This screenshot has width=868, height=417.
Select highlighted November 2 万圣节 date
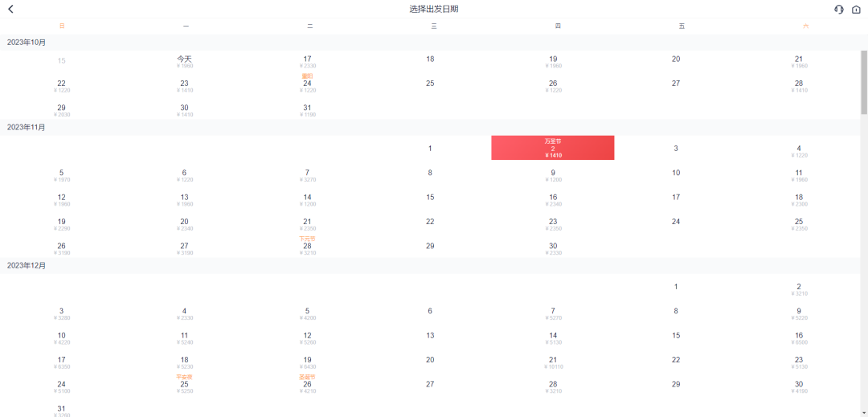[553, 148]
